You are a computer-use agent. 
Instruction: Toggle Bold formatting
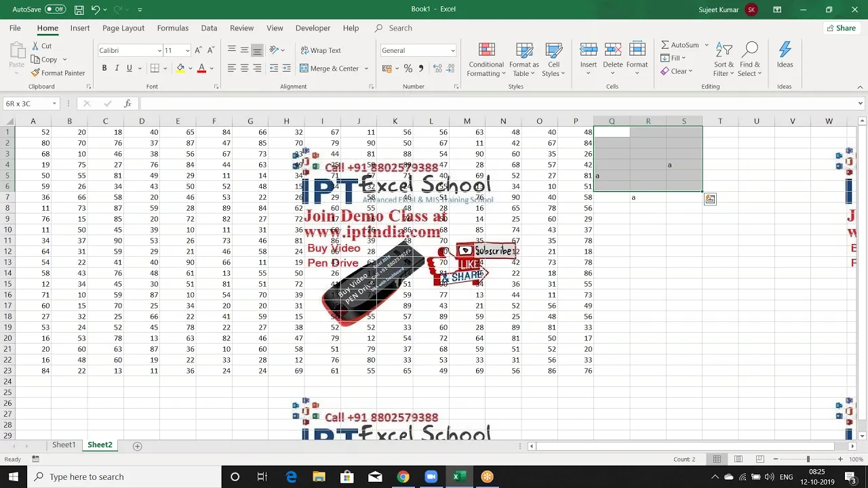point(104,68)
